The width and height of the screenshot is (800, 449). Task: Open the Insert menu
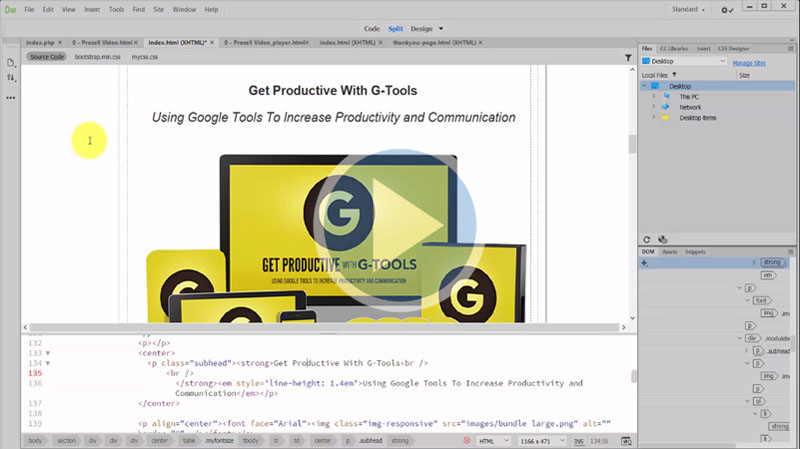click(92, 10)
